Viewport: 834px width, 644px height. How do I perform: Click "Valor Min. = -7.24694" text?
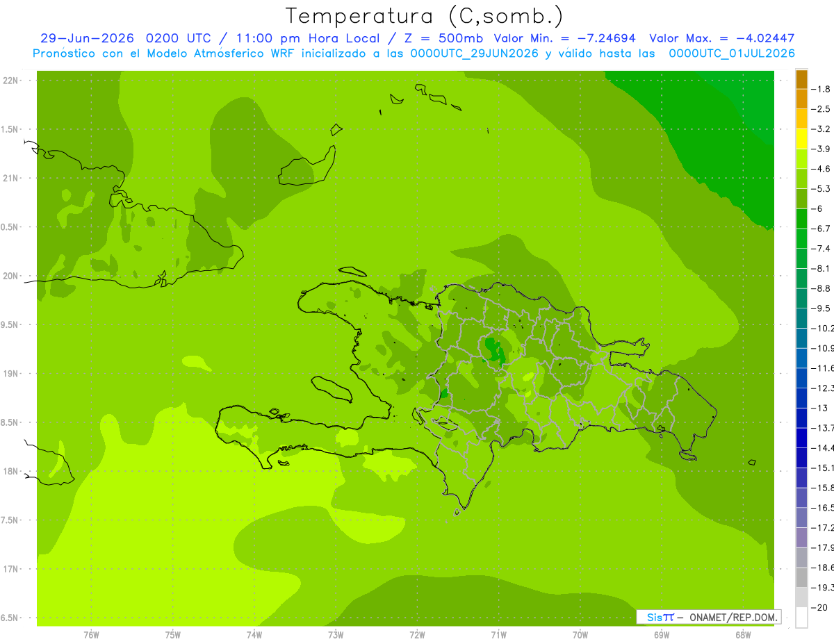tap(566, 39)
